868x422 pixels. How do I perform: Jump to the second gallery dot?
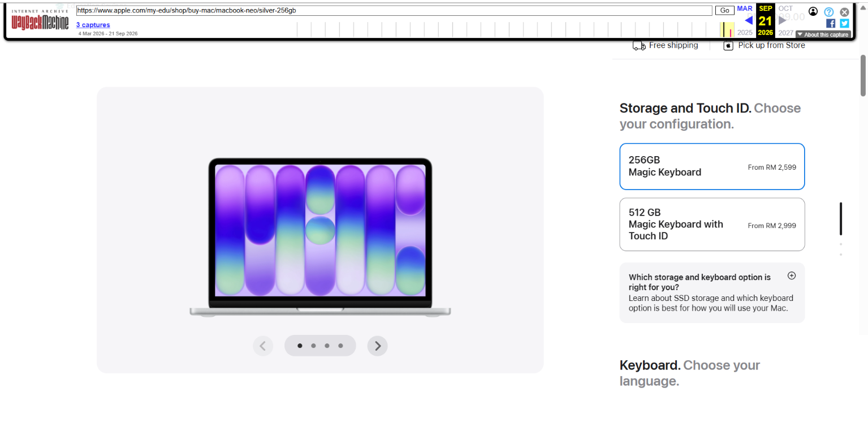[x=313, y=346]
